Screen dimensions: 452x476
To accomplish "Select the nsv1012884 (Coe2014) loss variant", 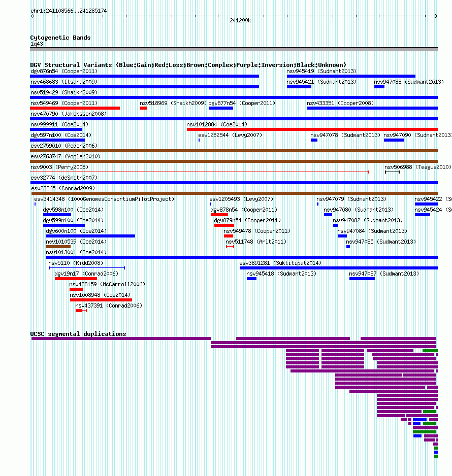I will [312, 129].
